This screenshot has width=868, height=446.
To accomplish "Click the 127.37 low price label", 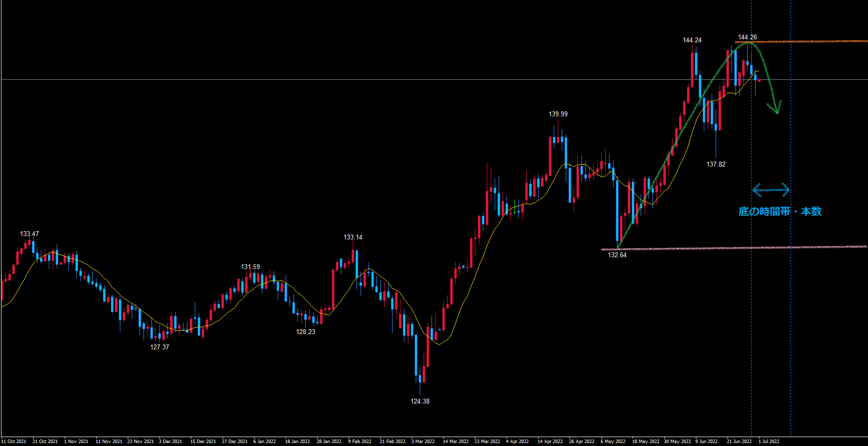I will (159, 347).
